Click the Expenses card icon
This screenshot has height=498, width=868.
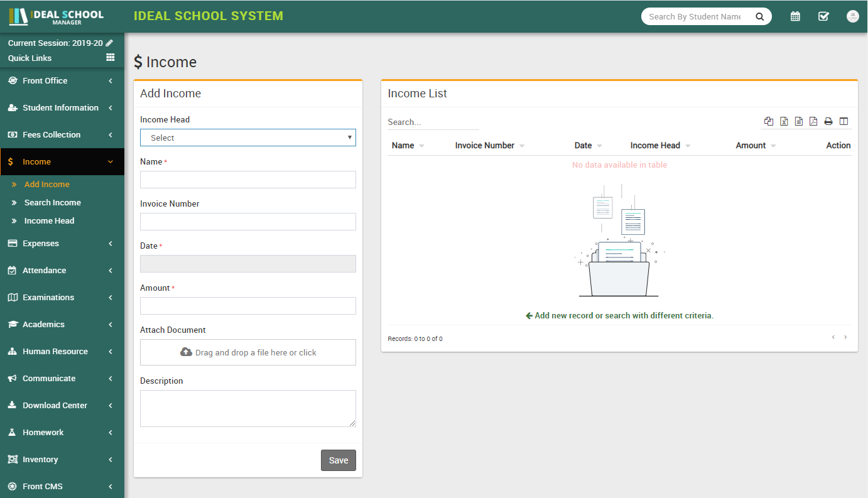point(13,243)
